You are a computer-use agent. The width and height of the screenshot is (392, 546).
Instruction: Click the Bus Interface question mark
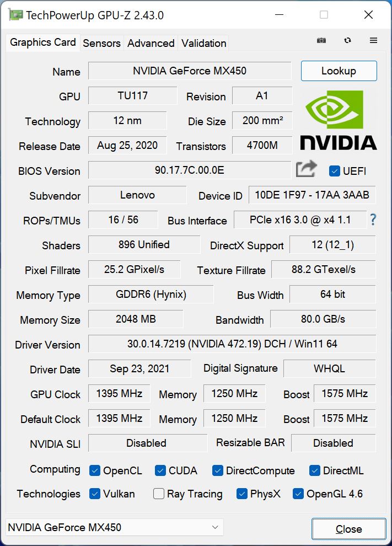pos(373,220)
